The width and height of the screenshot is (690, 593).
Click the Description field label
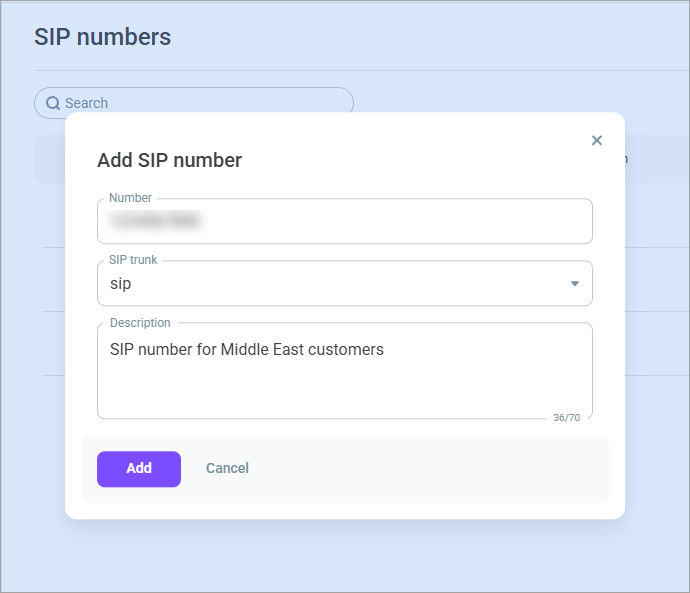coord(140,323)
